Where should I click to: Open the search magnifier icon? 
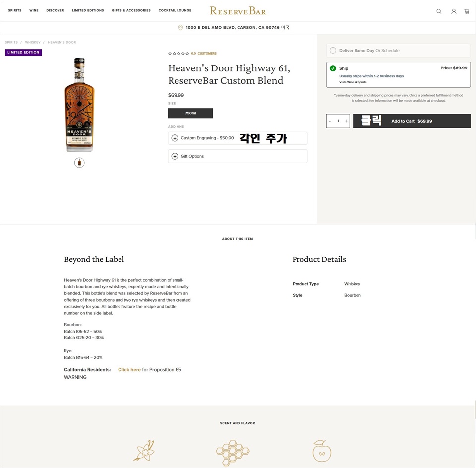point(439,11)
